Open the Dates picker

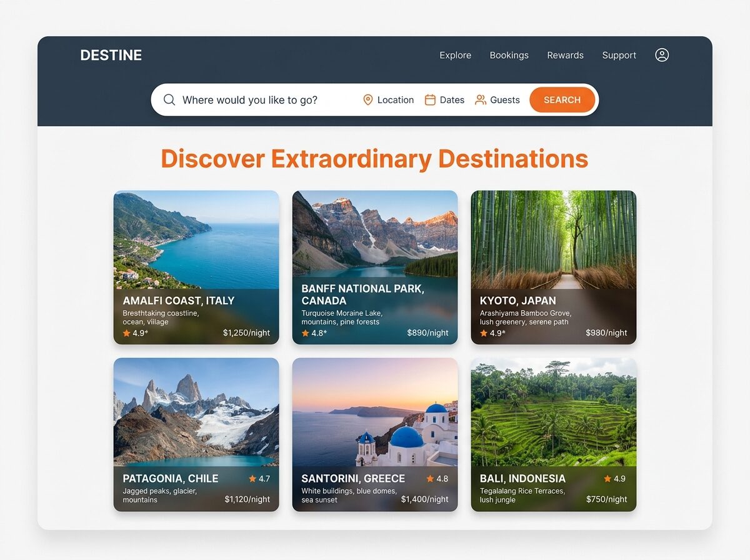coord(445,100)
